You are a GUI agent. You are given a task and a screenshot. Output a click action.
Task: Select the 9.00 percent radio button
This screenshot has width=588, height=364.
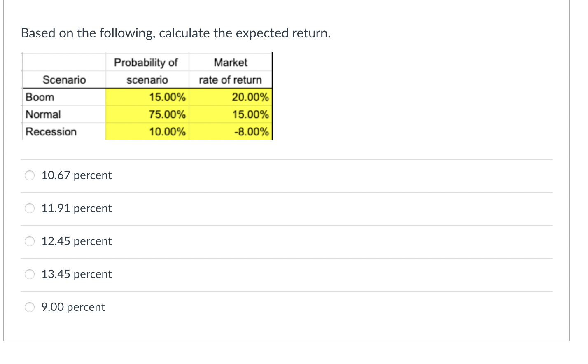[x=29, y=307]
